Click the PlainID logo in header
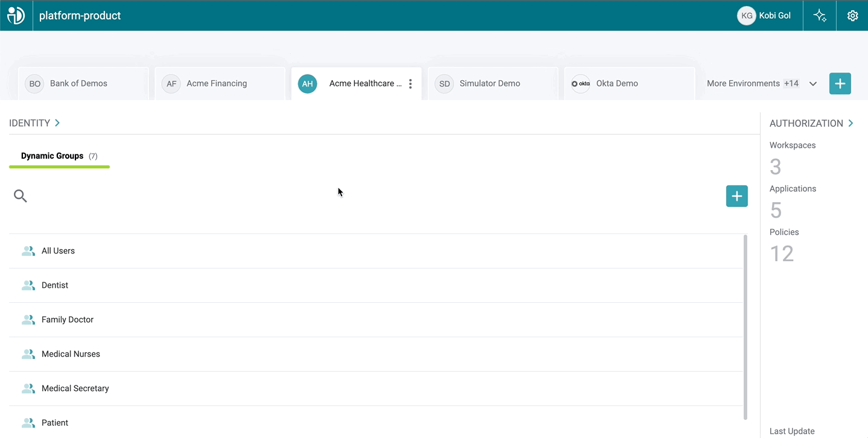 16,16
